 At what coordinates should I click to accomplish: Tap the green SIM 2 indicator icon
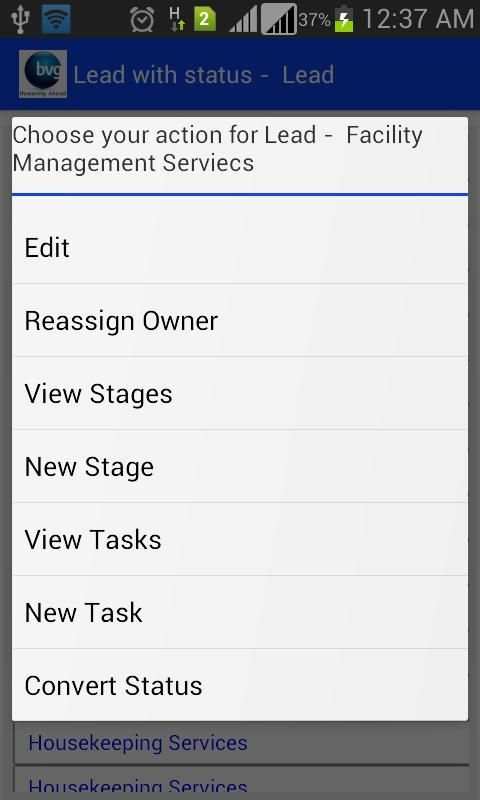(204, 19)
